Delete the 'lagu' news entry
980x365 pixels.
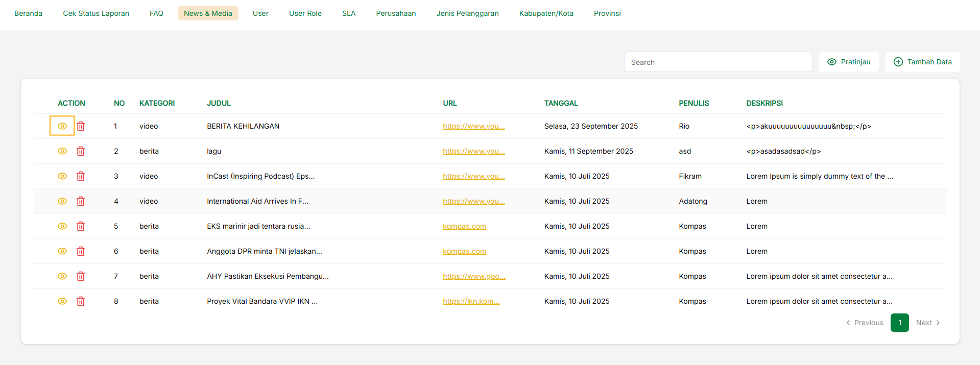click(x=81, y=151)
